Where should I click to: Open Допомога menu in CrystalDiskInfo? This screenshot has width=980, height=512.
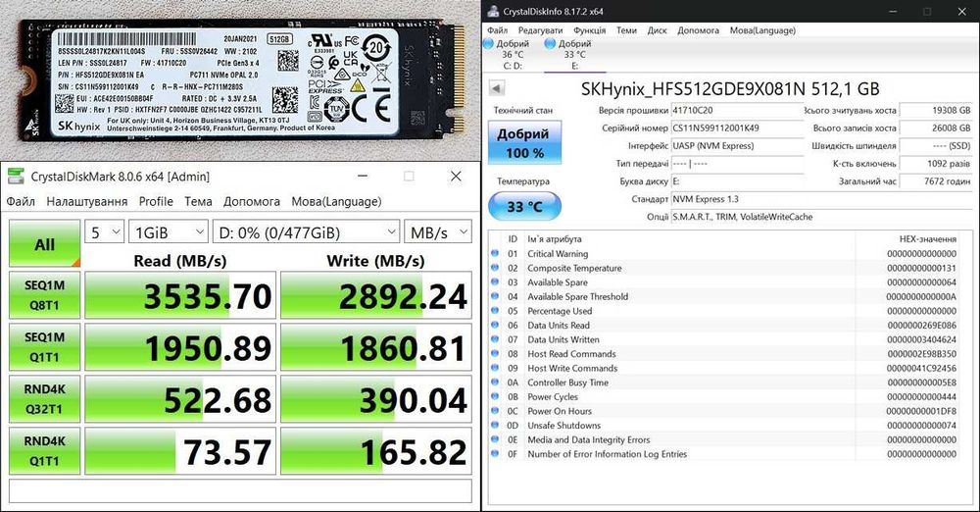pos(698,30)
